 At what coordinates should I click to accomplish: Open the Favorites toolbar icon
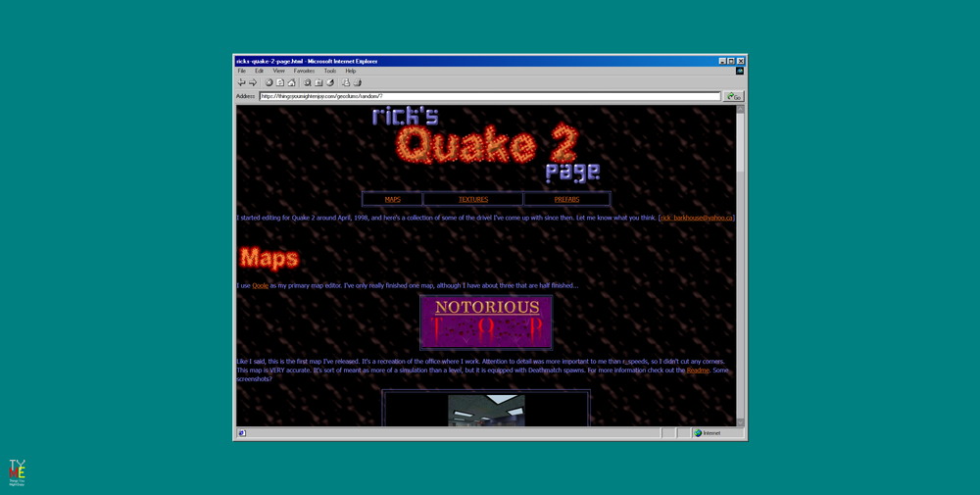(x=318, y=82)
